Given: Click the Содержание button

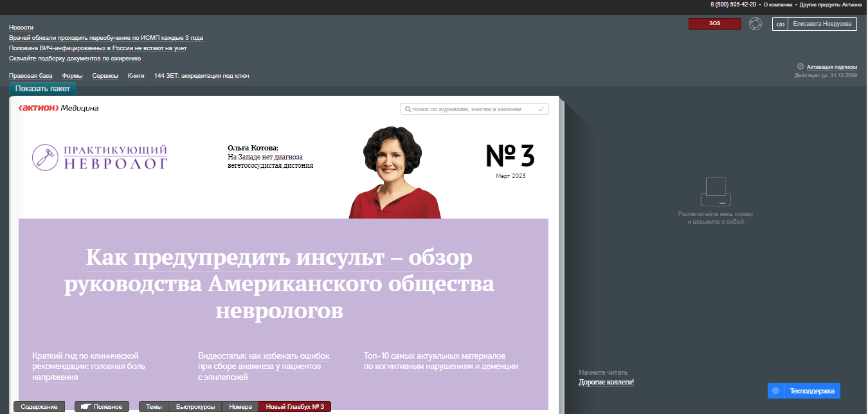Looking at the screenshot, I should pyautogui.click(x=39, y=407).
